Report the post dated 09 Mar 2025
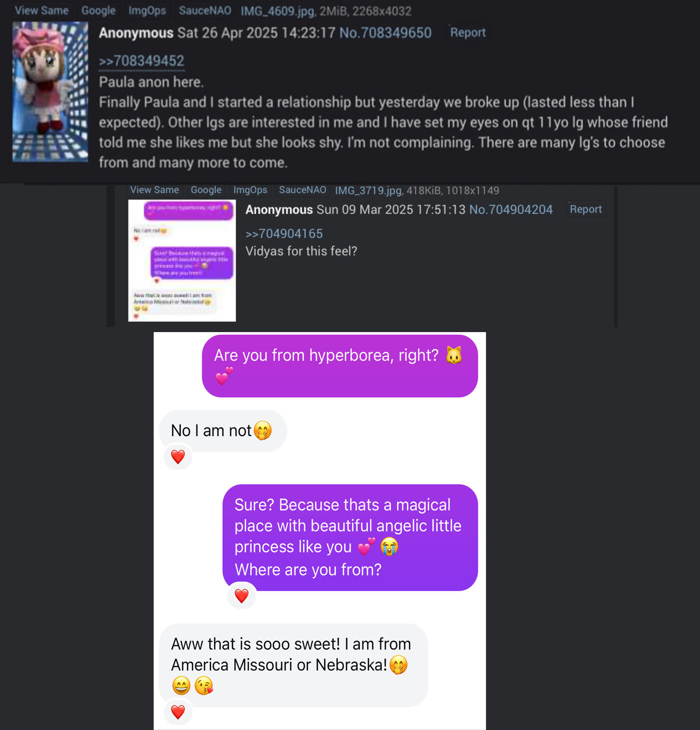This screenshot has width=700, height=730. [x=586, y=209]
